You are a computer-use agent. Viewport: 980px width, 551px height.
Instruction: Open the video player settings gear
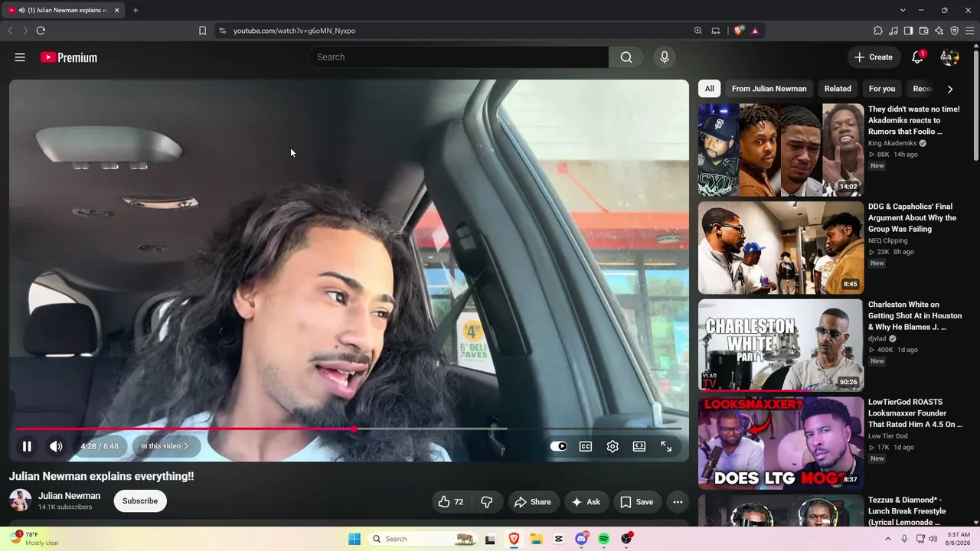[x=612, y=446]
